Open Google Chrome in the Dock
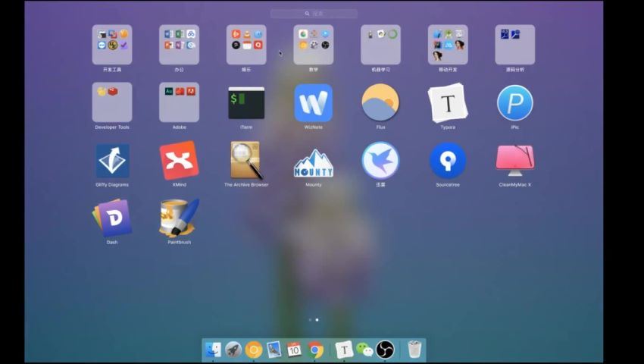Viewport: 644px width, 364px height. [315, 350]
